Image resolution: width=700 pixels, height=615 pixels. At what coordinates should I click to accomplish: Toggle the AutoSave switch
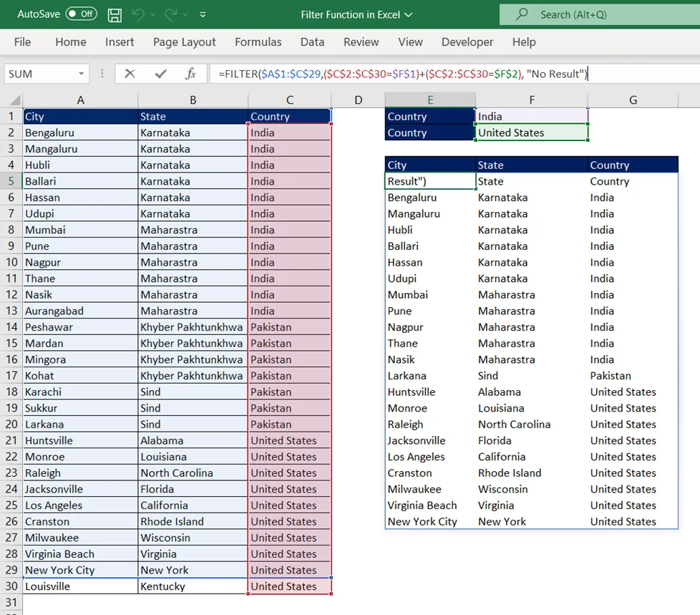pyautogui.click(x=81, y=14)
